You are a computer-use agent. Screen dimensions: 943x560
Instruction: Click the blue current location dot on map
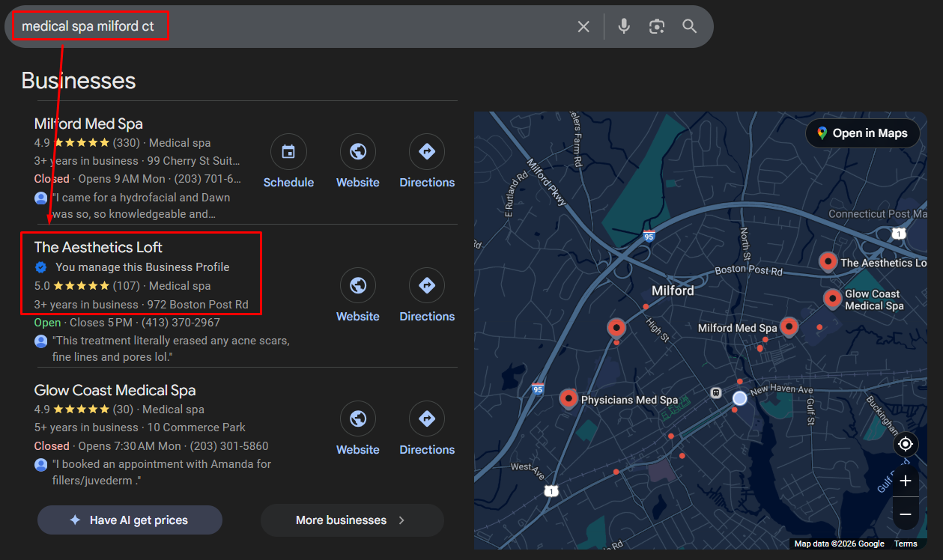pyautogui.click(x=740, y=398)
